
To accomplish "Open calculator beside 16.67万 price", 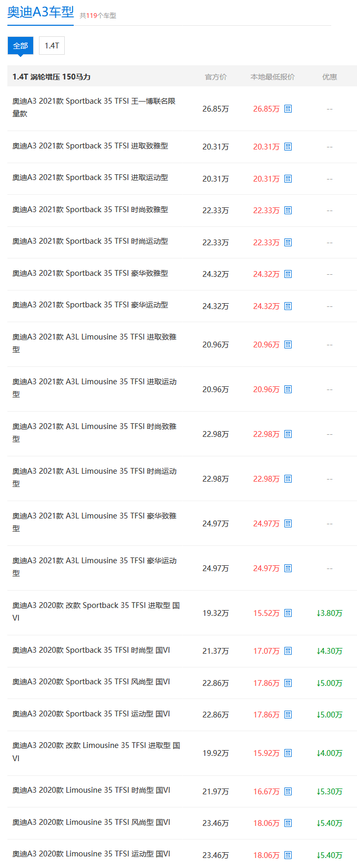I will tap(288, 792).
